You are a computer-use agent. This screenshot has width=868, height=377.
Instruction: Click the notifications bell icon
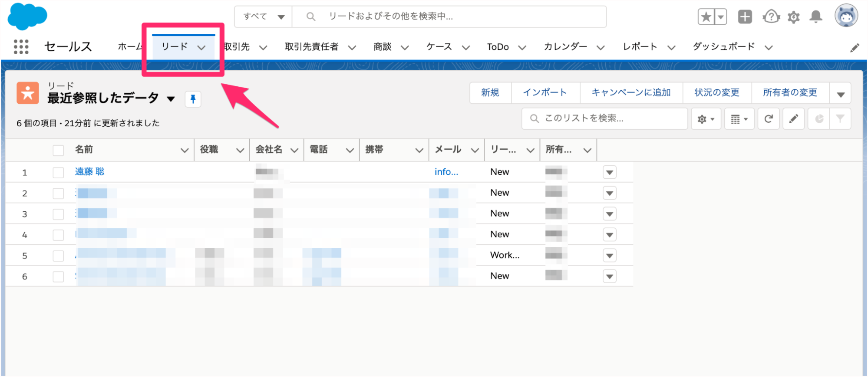point(816,17)
